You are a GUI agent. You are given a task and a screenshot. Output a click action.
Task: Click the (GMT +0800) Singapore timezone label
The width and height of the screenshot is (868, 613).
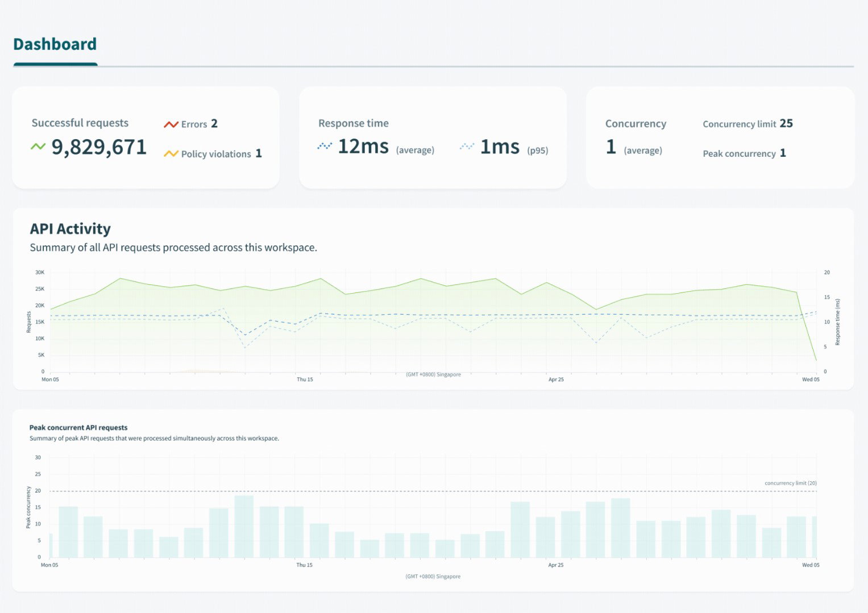pos(433,576)
